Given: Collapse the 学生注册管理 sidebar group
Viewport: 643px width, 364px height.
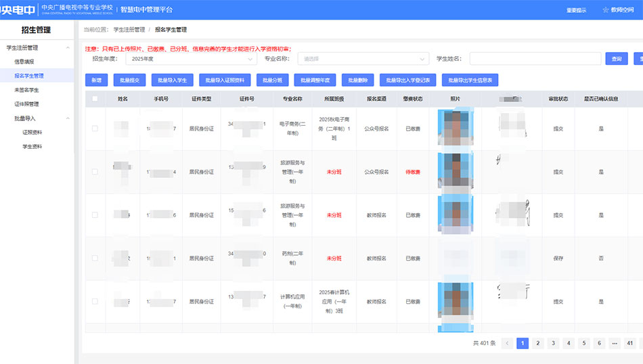Looking at the screenshot, I should coord(67,48).
